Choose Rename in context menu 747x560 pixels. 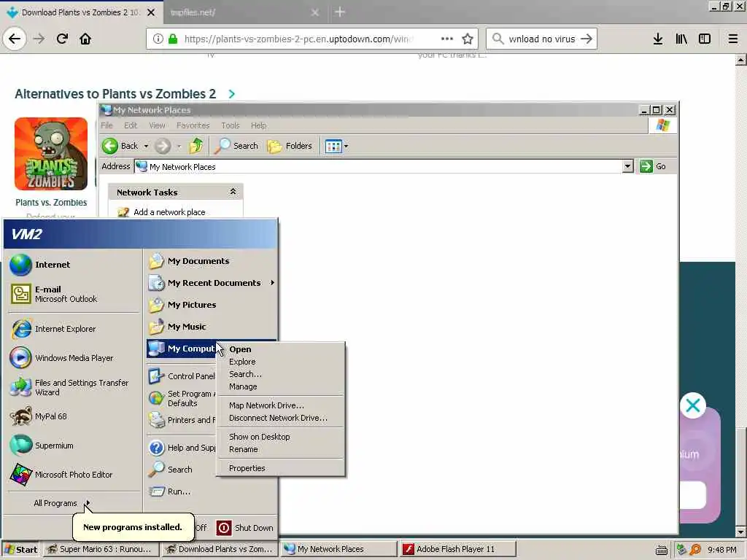click(x=281, y=449)
